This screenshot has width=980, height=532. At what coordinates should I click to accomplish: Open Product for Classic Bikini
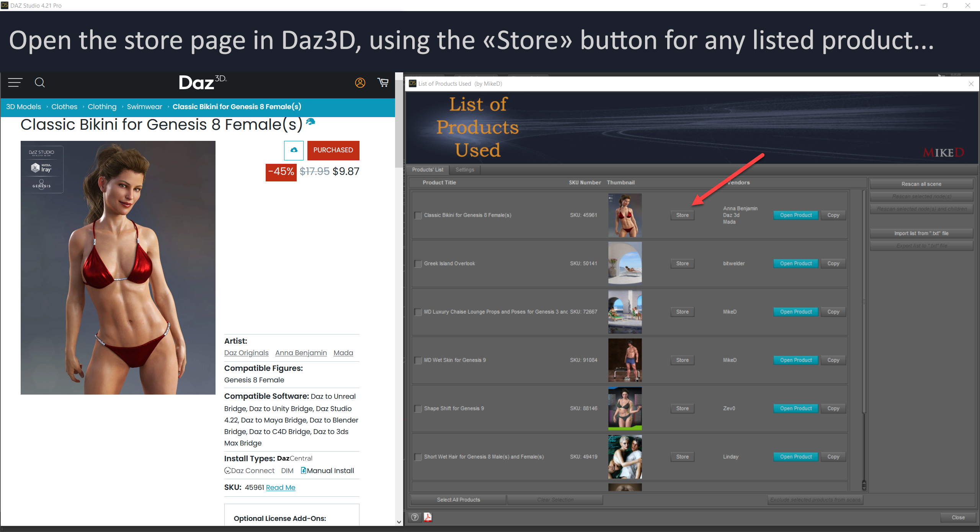click(x=795, y=215)
